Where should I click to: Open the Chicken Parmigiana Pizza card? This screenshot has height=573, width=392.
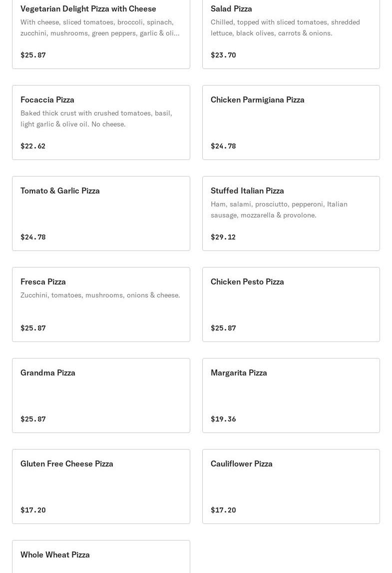click(x=291, y=122)
